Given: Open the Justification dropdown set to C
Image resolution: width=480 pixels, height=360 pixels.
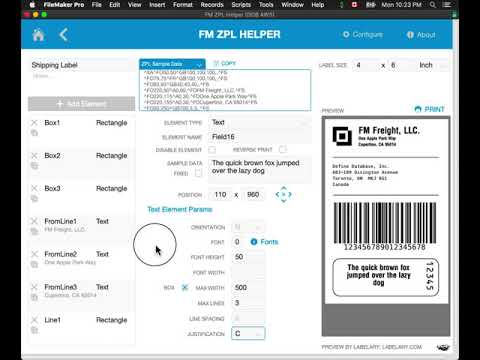Looking at the screenshot, I should pos(248,334).
